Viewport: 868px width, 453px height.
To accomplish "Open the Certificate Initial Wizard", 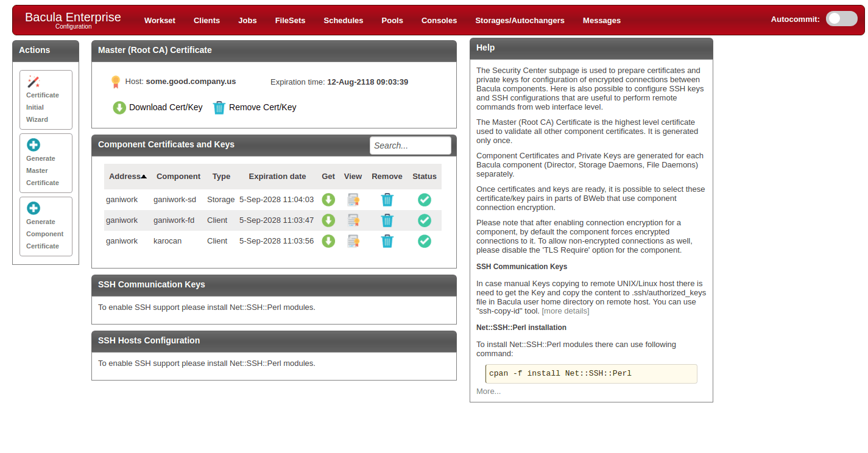I will [x=46, y=100].
